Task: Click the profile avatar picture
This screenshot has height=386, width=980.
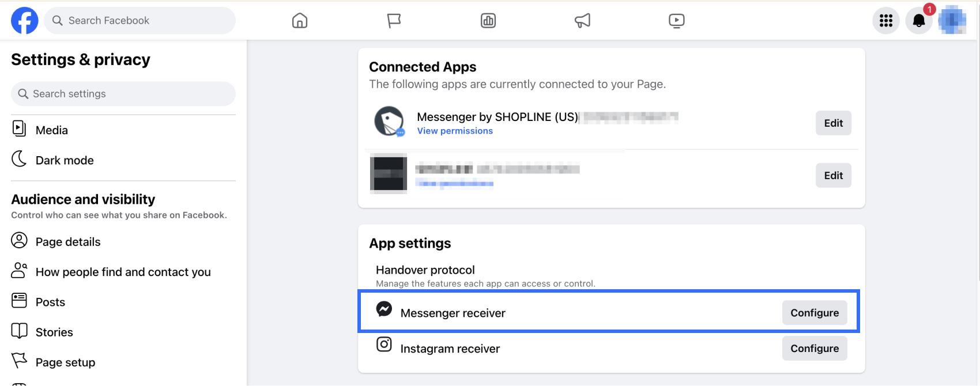Action: click(952, 21)
